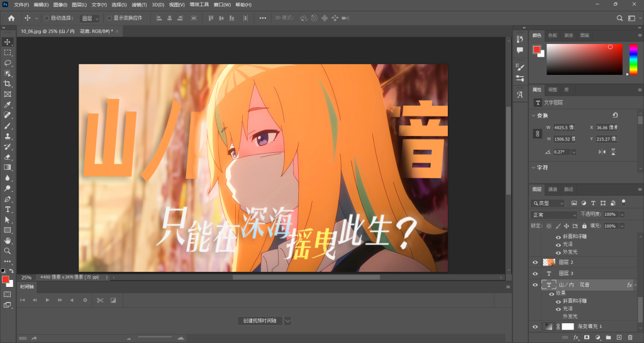Click the 创建视频时间轴 button
644x343 pixels.
260,321
